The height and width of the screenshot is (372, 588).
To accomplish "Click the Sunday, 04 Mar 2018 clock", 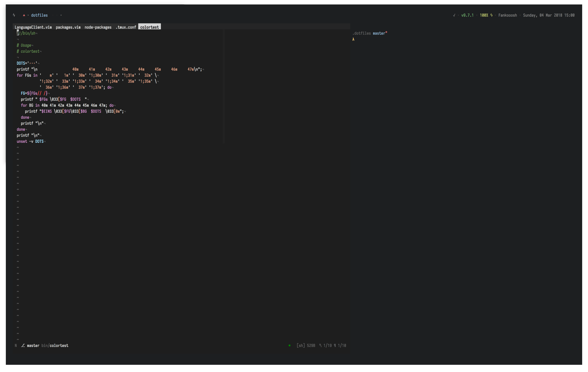I will [x=549, y=15].
